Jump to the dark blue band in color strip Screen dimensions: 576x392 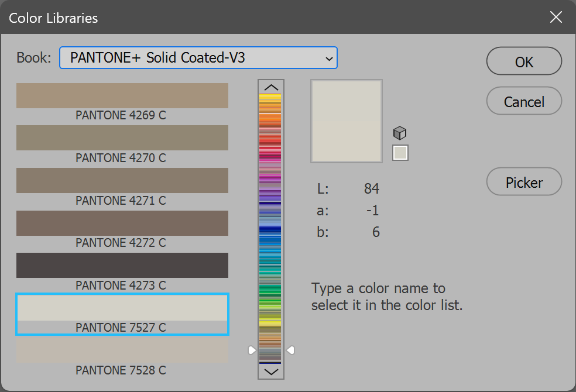pos(271,230)
